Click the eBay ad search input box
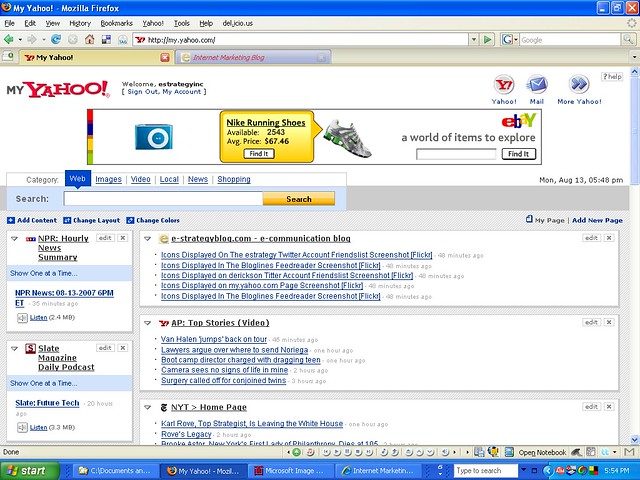 click(x=456, y=154)
